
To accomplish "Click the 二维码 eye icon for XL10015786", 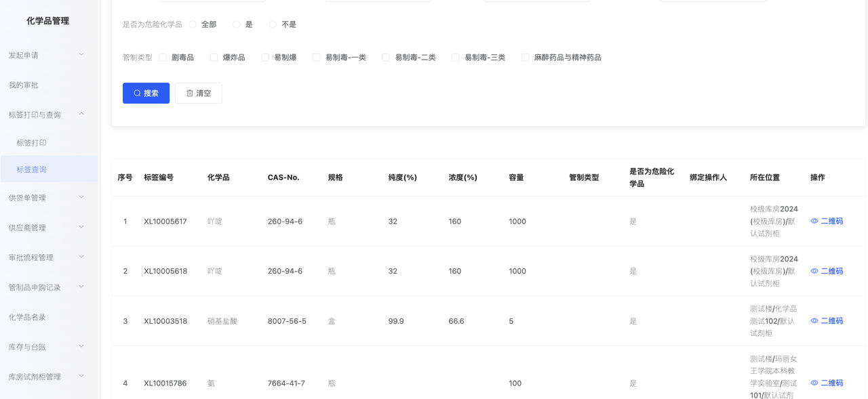I will coord(814,383).
